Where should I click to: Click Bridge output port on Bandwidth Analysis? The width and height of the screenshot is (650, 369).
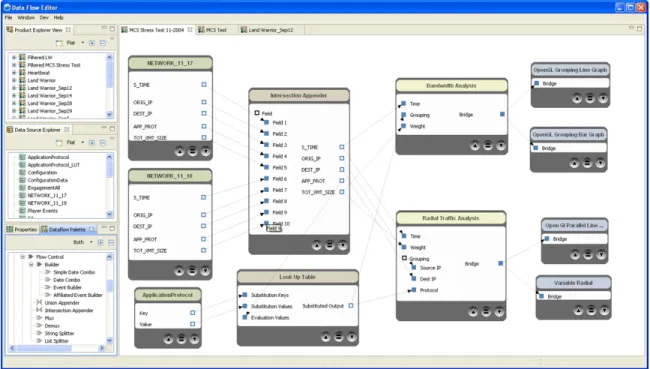point(502,114)
